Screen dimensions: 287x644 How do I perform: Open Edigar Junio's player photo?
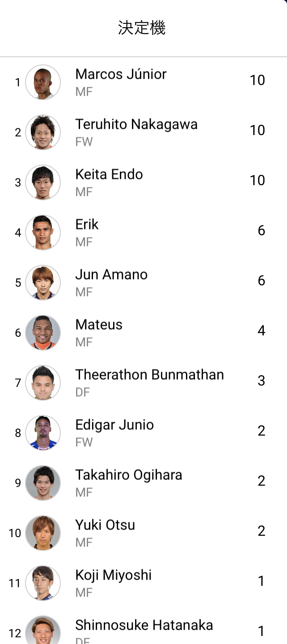coord(43,433)
